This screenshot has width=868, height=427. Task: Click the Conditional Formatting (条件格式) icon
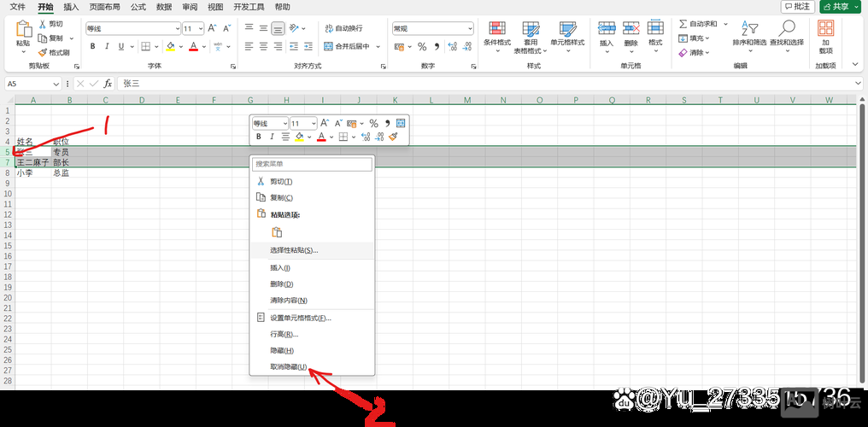click(496, 31)
